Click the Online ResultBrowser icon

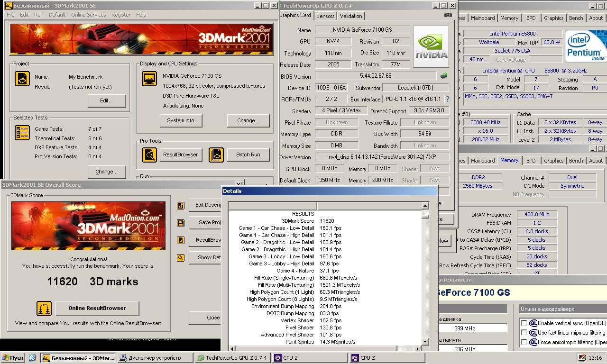click(44, 309)
